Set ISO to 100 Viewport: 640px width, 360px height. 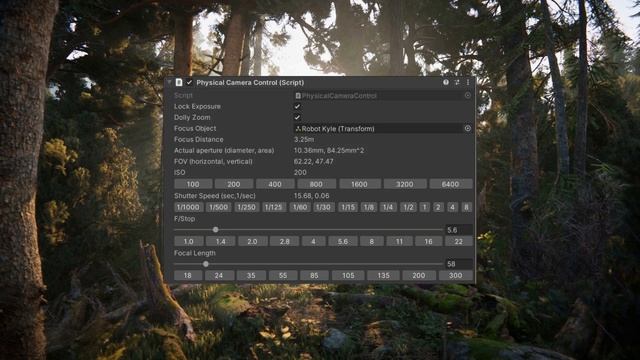click(x=193, y=184)
